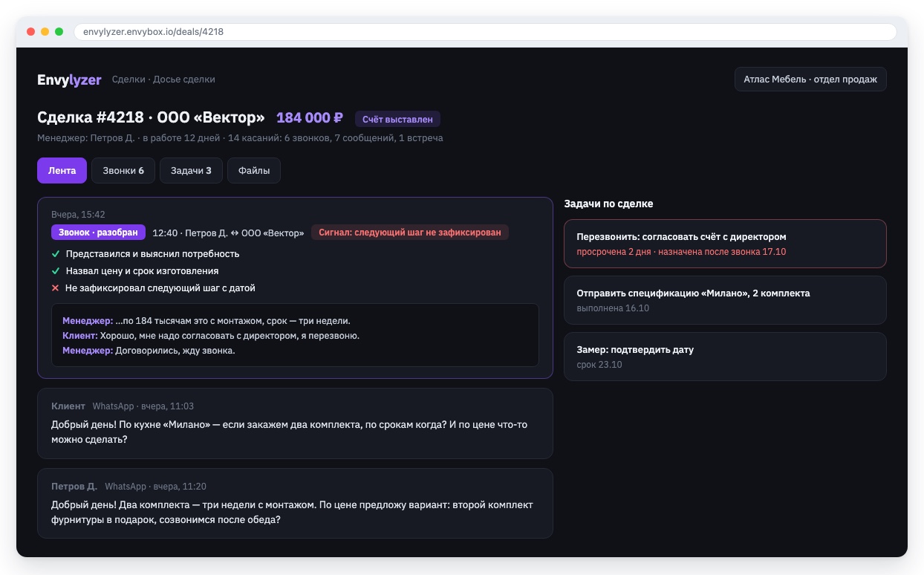Click the call timestamp Вчера, 15:42
The height and width of the screenshot is (575, 924).
(78, 215)
